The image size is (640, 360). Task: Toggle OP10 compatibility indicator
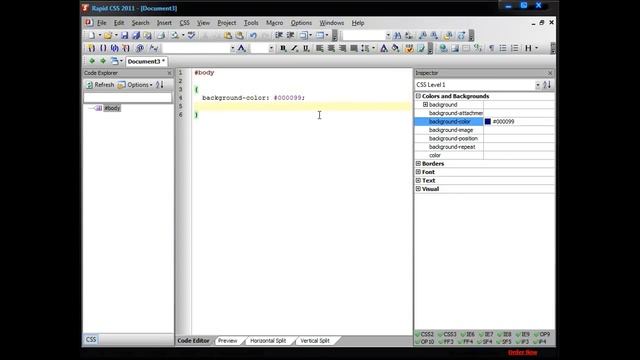[x=425, y=342]
